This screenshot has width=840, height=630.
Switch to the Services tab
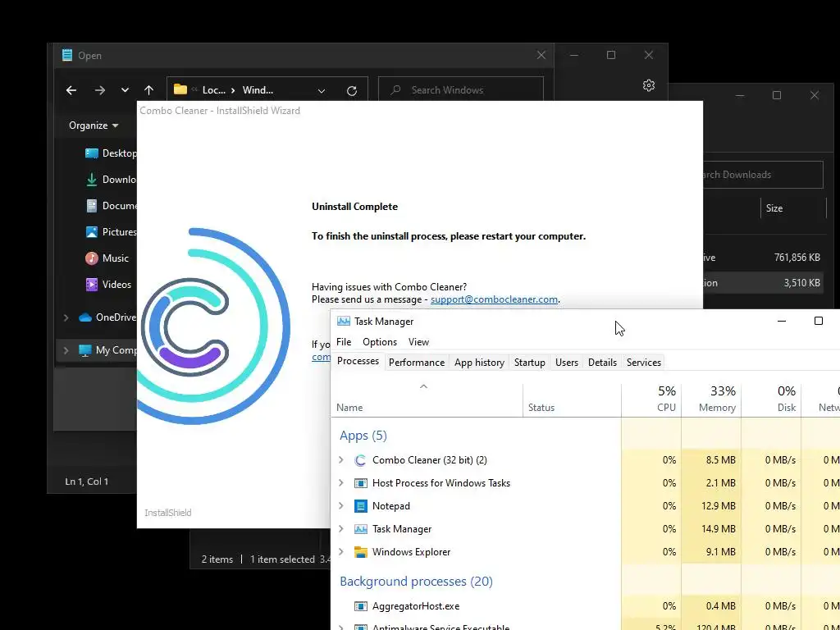tap(643, 362)
